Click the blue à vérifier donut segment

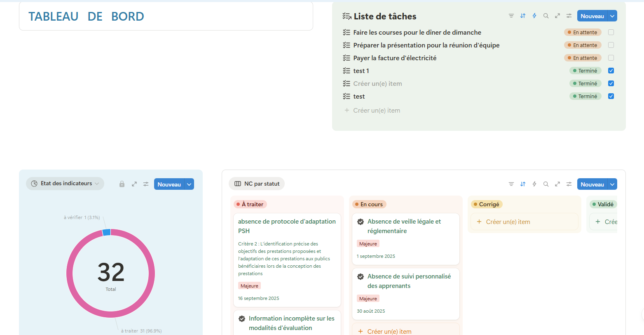tap(106, 232)
